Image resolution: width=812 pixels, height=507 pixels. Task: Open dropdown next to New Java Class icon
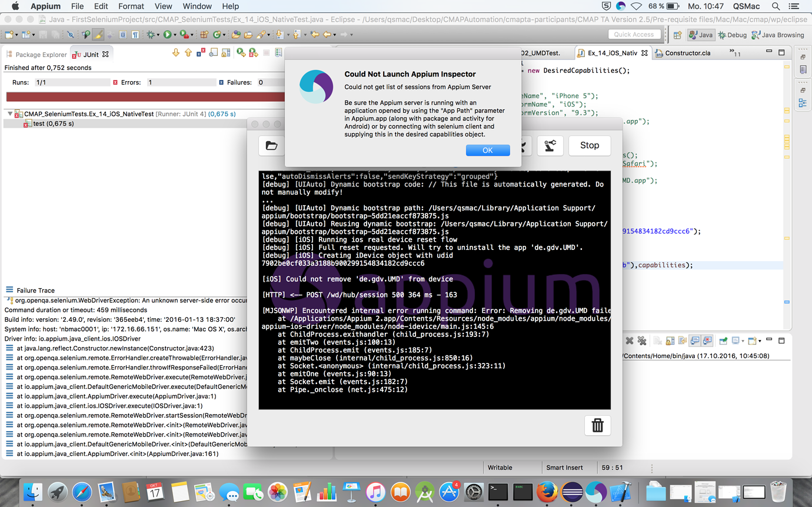click(x=224, y=35)
